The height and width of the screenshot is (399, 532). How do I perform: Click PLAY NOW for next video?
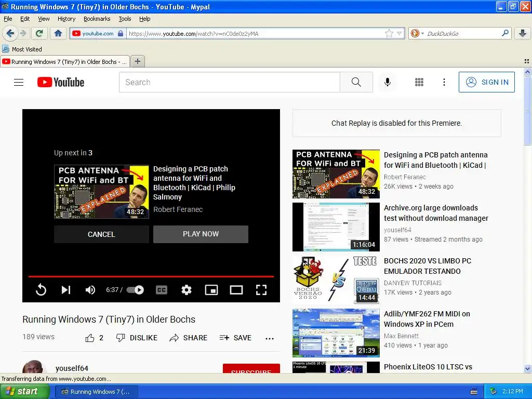[201, 234]
